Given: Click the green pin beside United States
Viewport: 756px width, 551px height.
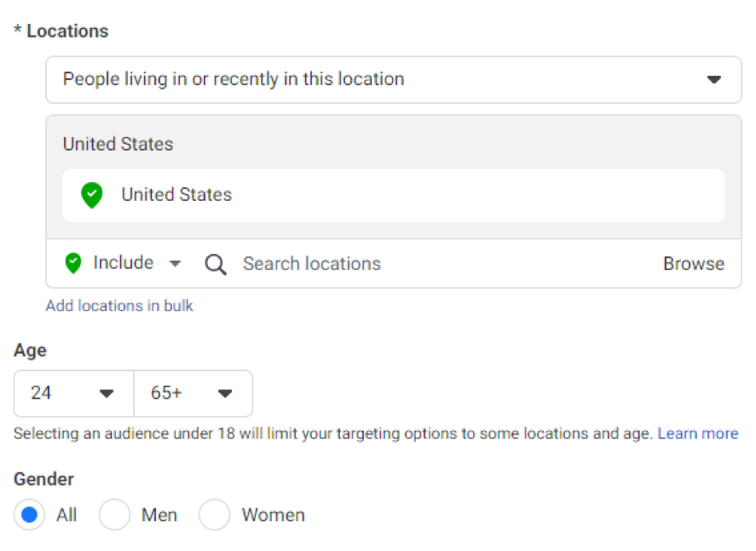Looking at the screenshot, I should coord(91,195).
